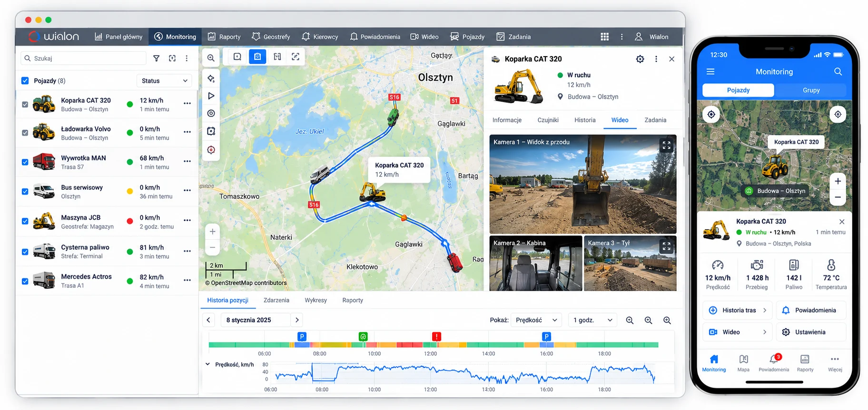Tap Ustawienia button on phone
Viewport: 868px width, 410px height.
(x=811, y=332)
